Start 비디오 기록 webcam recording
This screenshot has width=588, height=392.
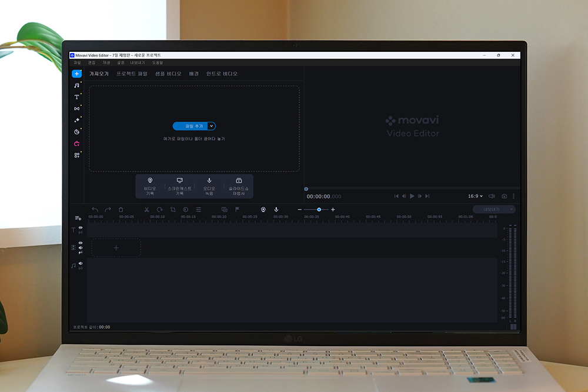coord(150,186)
